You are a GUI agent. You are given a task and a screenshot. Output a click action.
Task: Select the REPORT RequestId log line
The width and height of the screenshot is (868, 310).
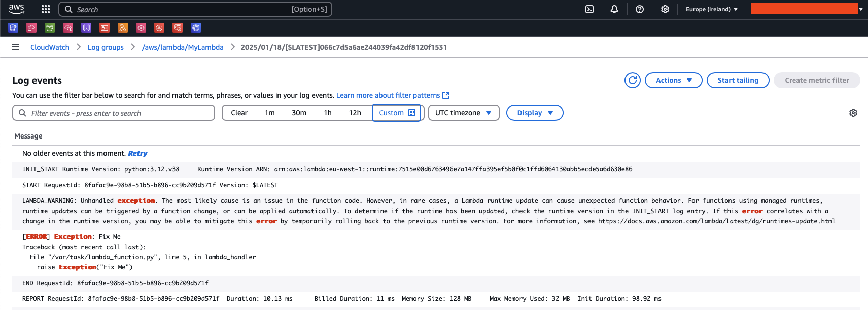click(436, 299)
